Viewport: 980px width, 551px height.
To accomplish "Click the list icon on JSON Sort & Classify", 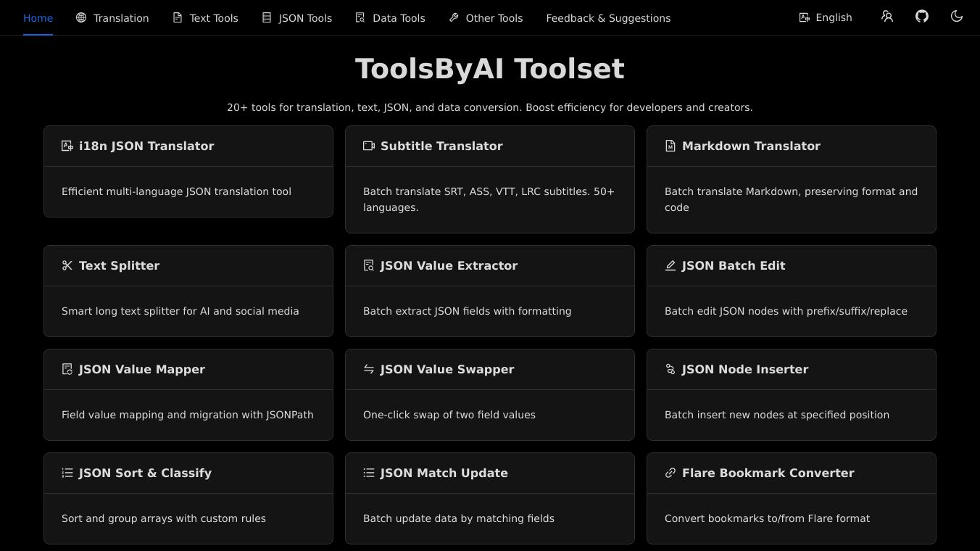I will point(67,473).
